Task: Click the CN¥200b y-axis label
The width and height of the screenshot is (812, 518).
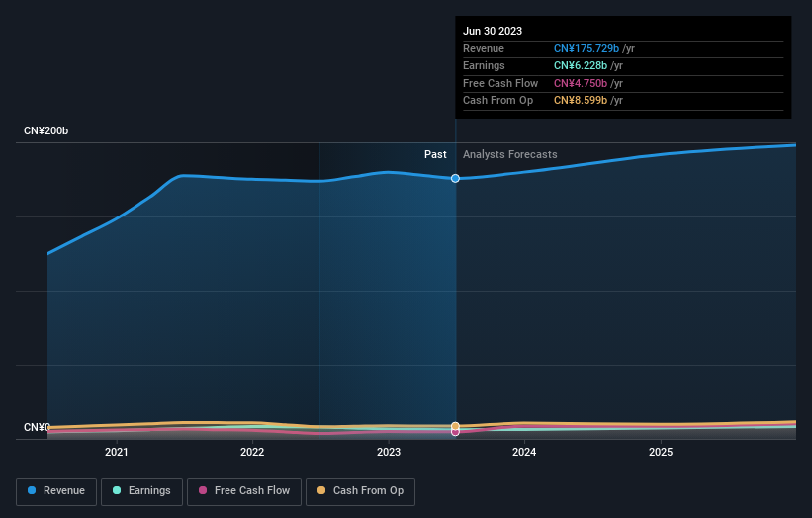Action: (46, 130)
